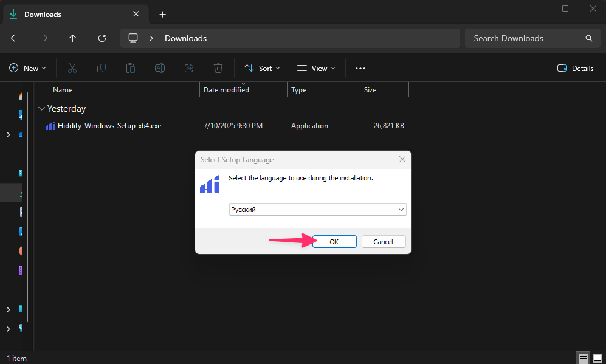Screen dimensions: 606x364
Task: Sort files by Name column
Action: pos(63,90)
